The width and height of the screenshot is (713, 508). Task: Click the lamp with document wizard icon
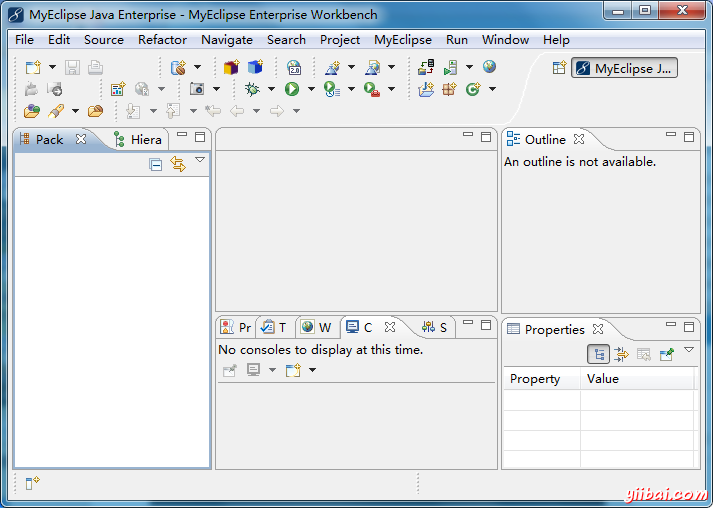[372, 67]
